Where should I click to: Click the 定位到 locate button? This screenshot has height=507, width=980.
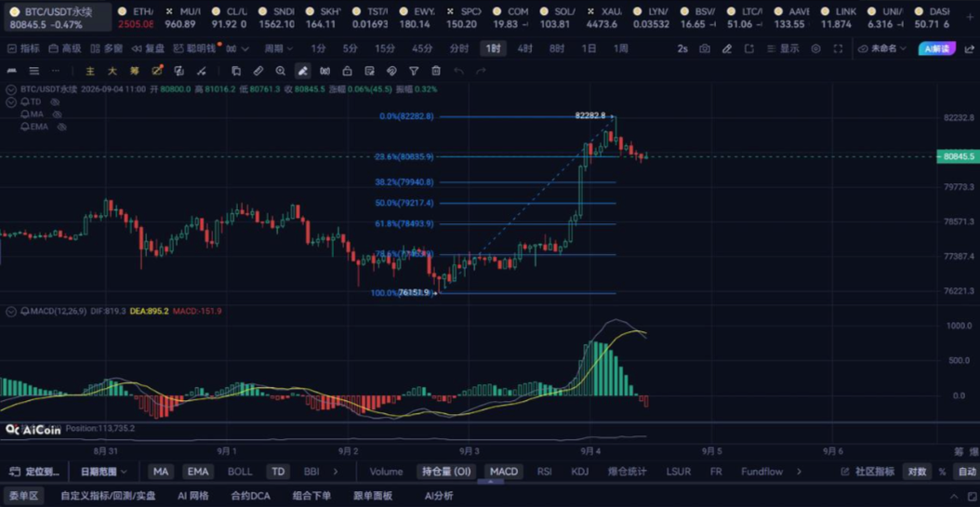37,472
